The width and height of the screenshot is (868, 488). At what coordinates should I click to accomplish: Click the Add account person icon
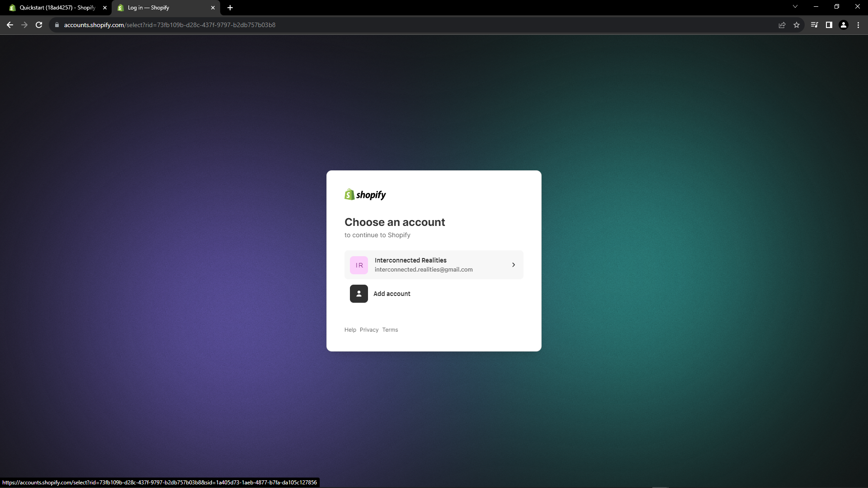(359, 294)
